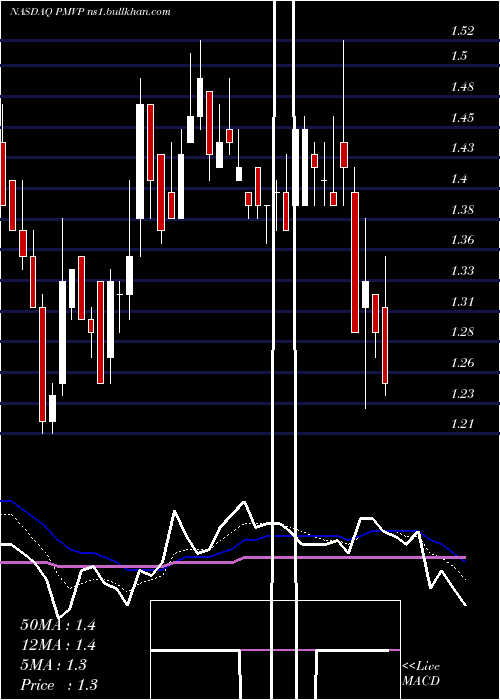This screenshot has width=500, height=700.
Task: Click the 1.4 price axis label
Action: coord(459,179)
